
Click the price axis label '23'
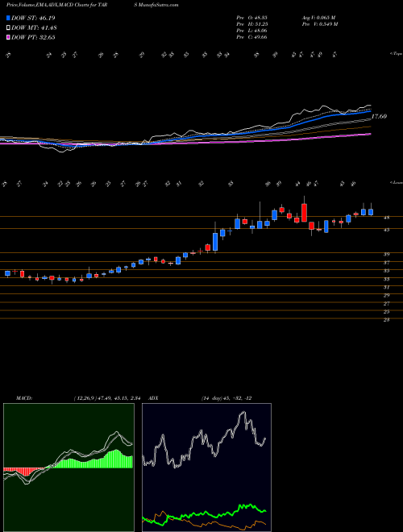(x=386, y=320)
